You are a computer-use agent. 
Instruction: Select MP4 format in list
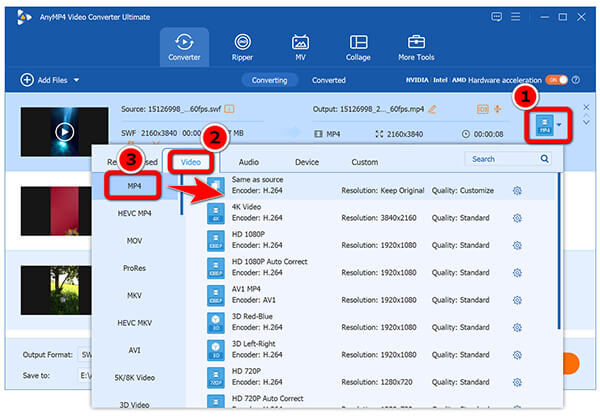[135, 186]
